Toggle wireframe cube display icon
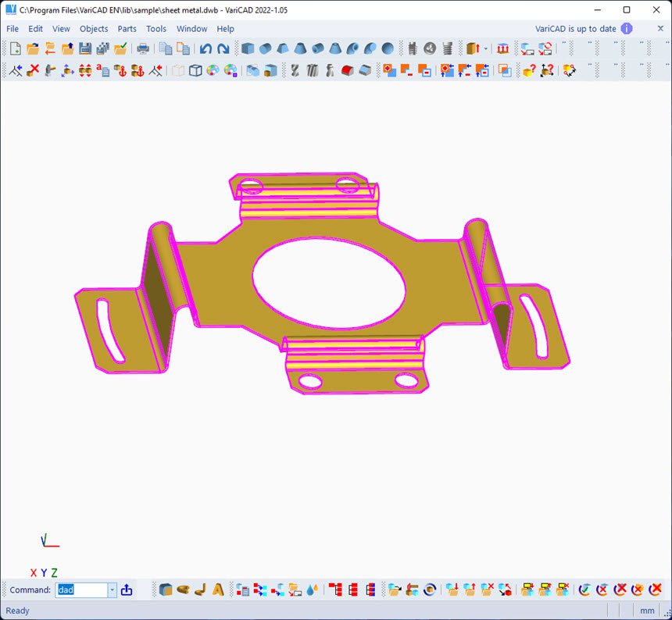Viewport: 672px width, 620px height. pyautogui.click(x=195, y=70)
